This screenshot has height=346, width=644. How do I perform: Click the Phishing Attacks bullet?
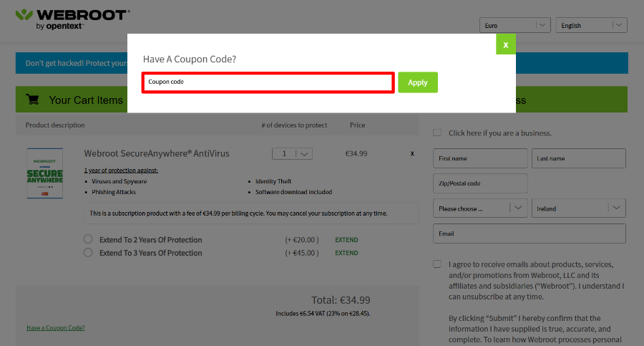(x=113, y=192)
